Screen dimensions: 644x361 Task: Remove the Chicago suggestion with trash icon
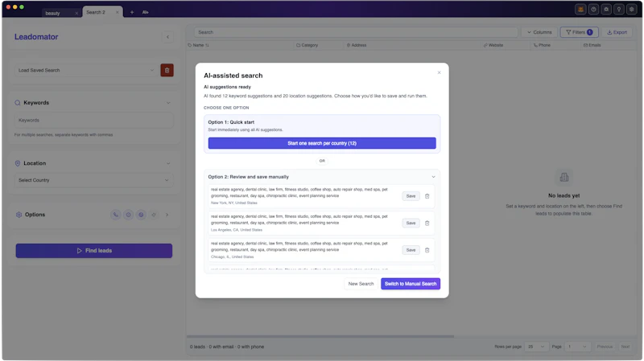point(427,250)
